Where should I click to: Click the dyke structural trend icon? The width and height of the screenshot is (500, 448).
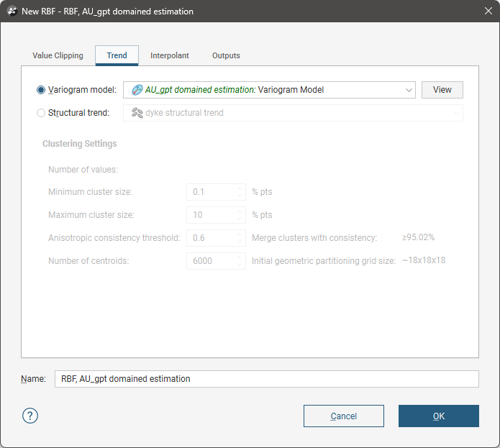click(137, 113)
